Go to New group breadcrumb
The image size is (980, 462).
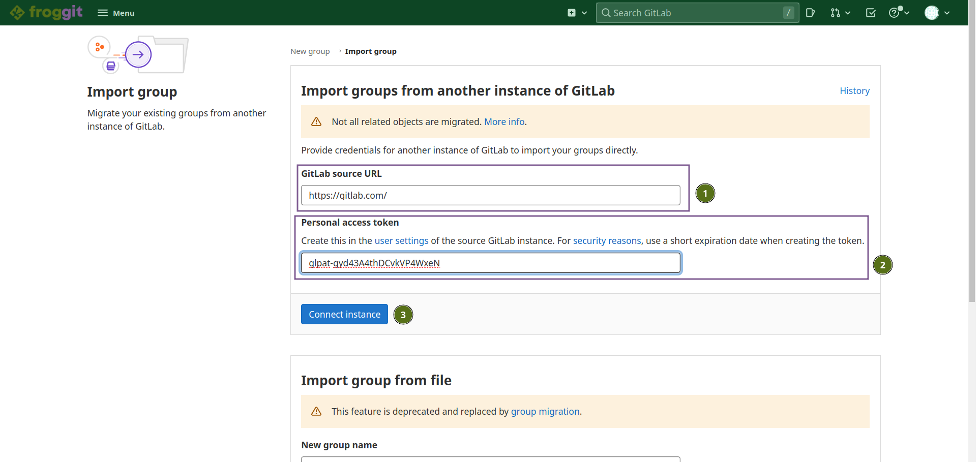click(x=310, y=51)
